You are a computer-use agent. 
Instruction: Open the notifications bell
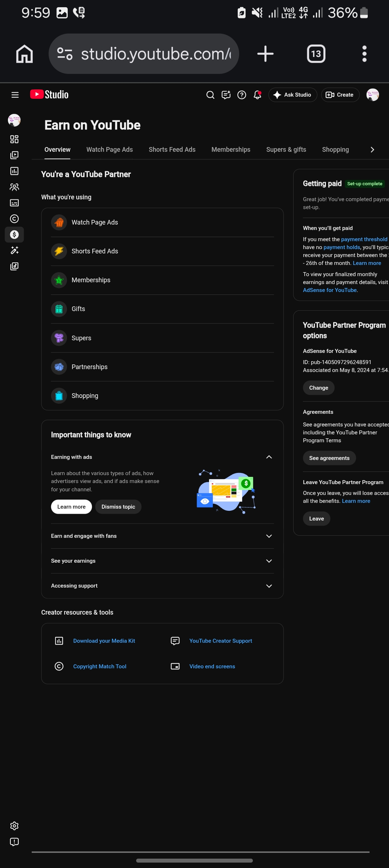[x=257, y=95]
